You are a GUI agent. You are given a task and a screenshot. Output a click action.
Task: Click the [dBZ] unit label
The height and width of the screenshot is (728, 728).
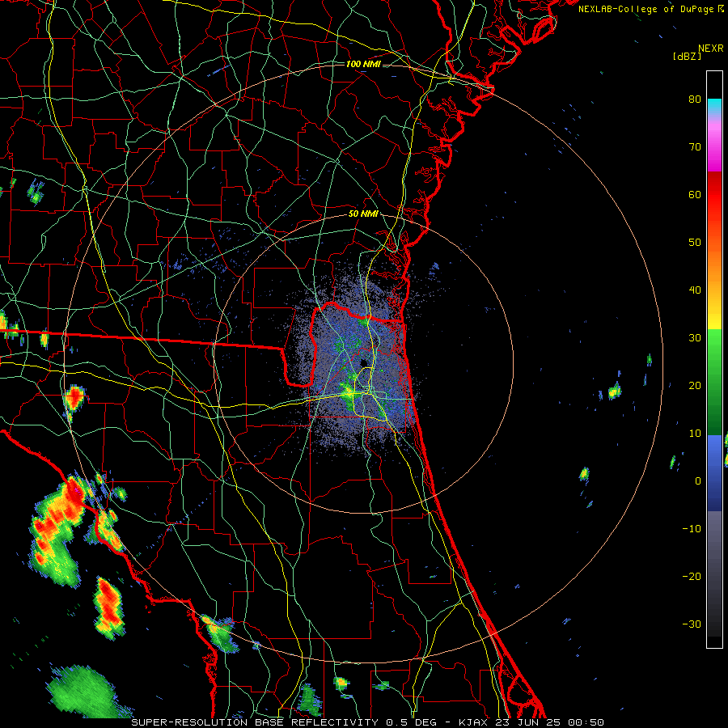point(687,57)
